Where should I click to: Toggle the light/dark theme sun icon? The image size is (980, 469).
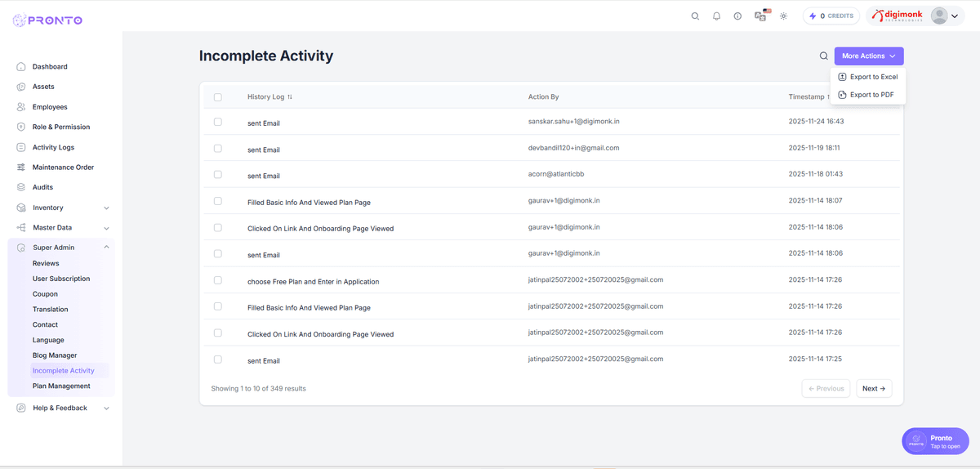click(783, 16)
